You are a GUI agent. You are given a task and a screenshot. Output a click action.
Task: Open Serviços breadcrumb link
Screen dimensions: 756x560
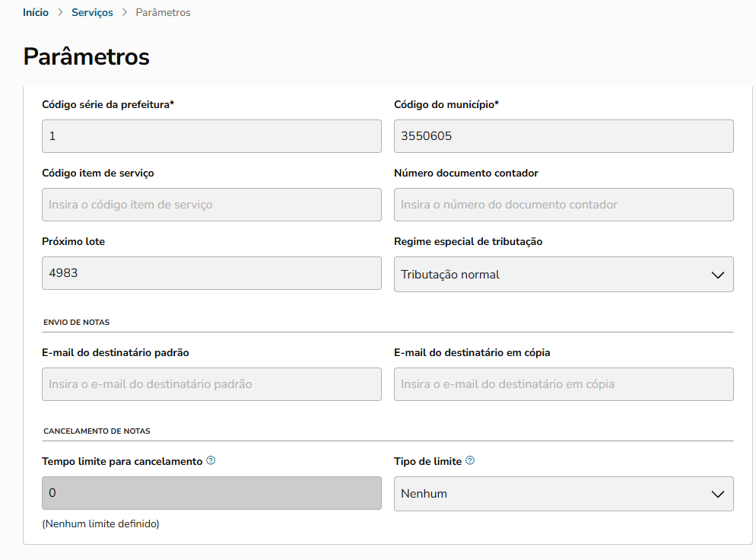click(92, 12)
